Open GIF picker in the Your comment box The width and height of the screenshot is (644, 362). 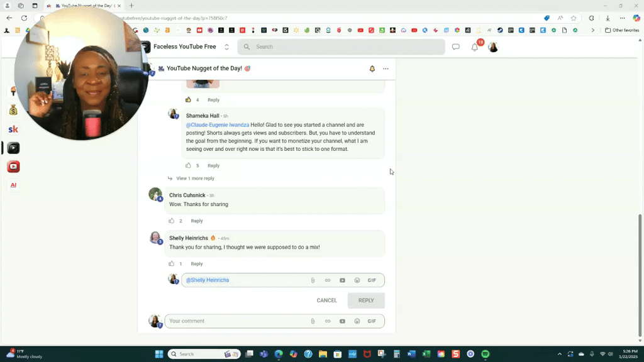(x=372, y=321)
